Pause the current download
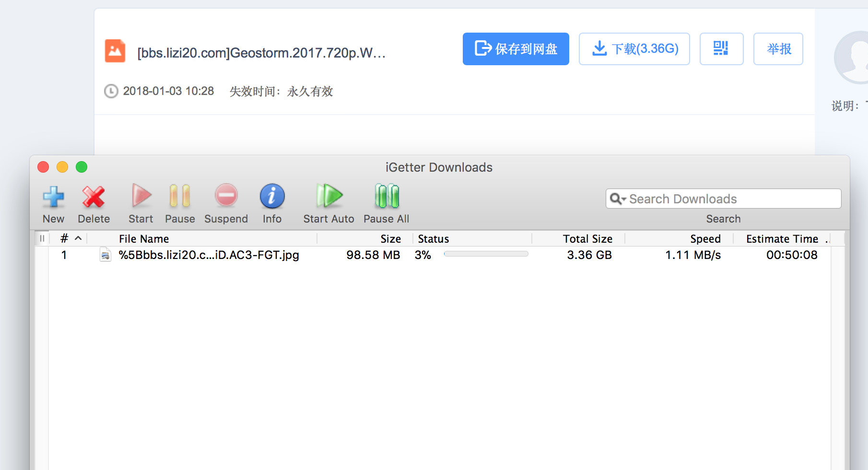Screen dimensions: 868x470 click(180, 197)
